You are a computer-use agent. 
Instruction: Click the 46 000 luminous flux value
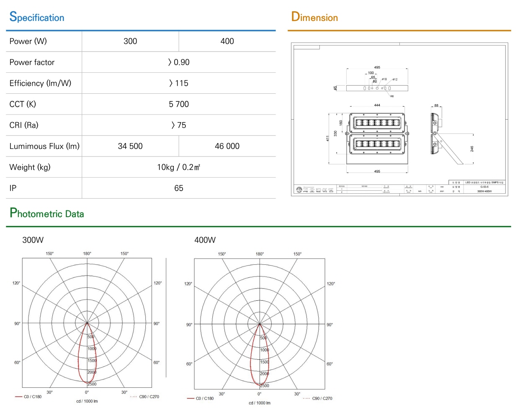(227, 146)
